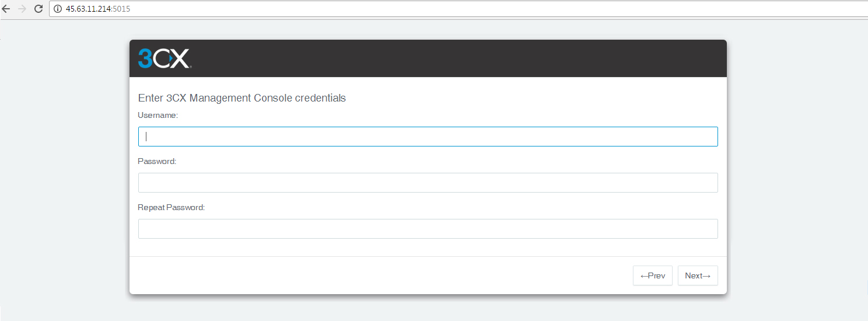Click the browser forward arrow

pos(22,9)
